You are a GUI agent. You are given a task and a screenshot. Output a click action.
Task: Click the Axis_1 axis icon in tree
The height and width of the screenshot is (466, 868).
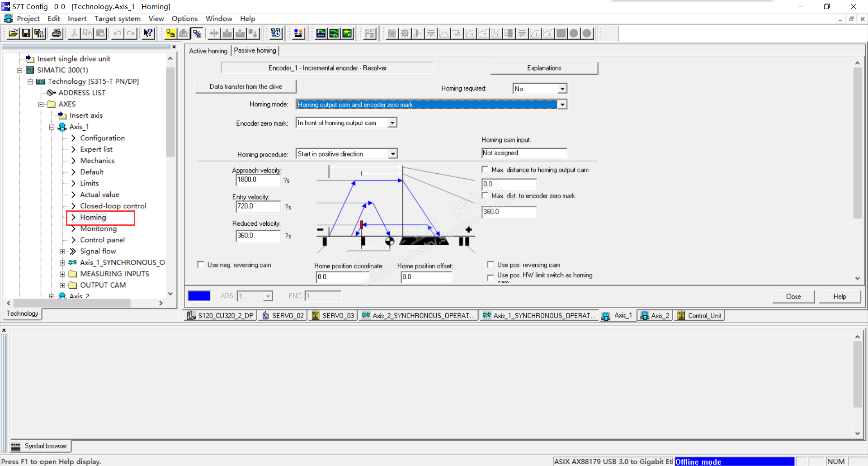(62, 127)
